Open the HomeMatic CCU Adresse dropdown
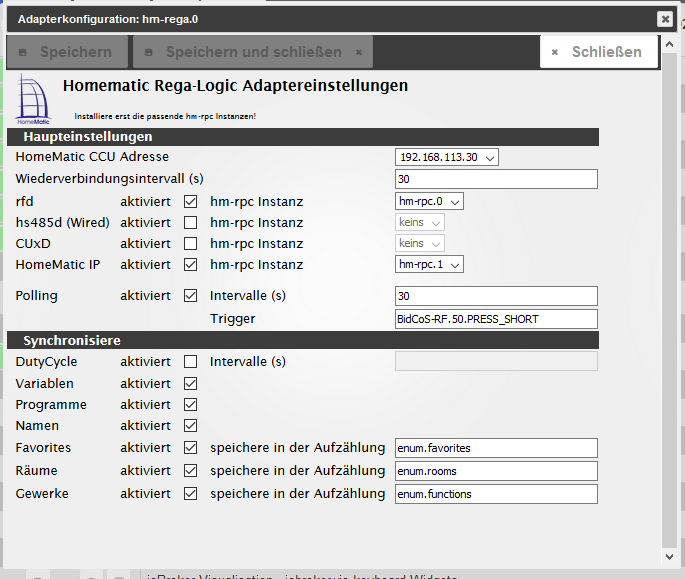 point(447,157)
